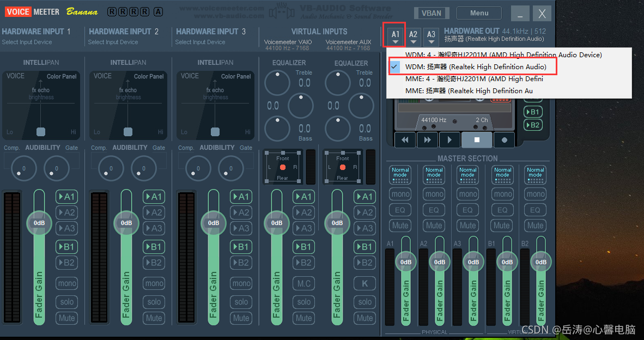Click Treble knob of Voicemeeter VAIO equalizer
The width and height of the screenshot is (644, 340).
[277, 82]
